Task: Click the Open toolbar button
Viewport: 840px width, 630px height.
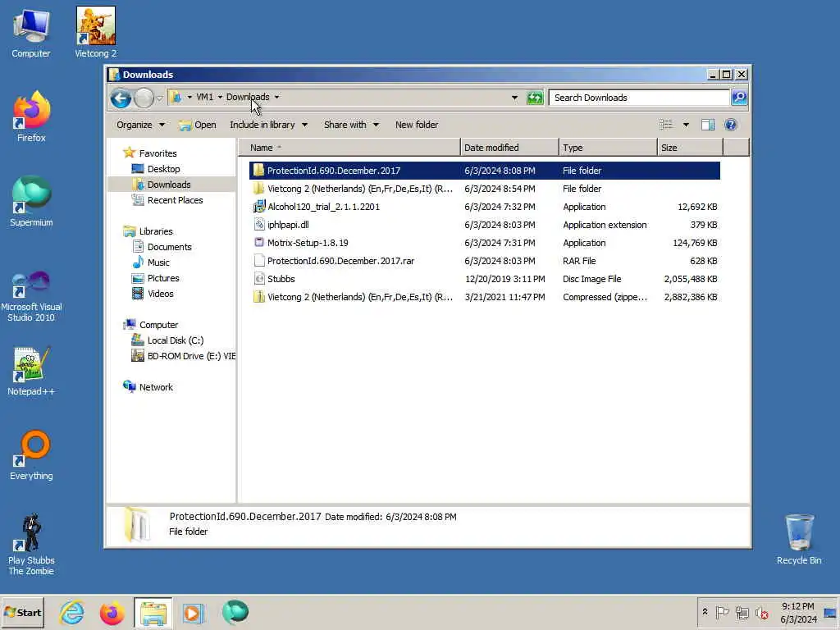Action: pos(198,125)
